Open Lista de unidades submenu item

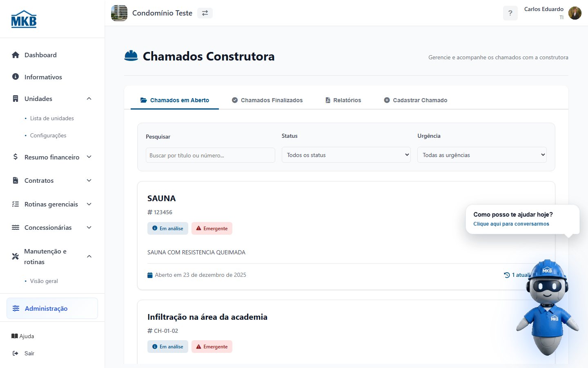click(x=52, y=118)
